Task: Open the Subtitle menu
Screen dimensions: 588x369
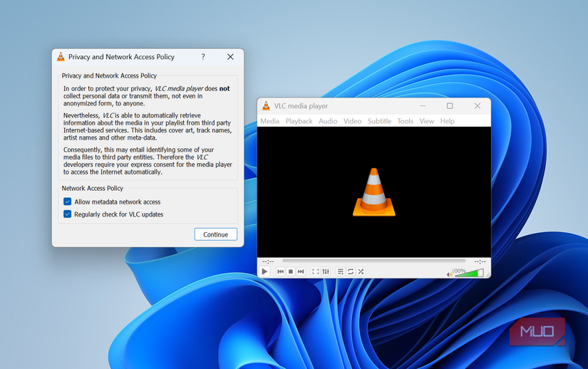Action: (x=379, y=121)
